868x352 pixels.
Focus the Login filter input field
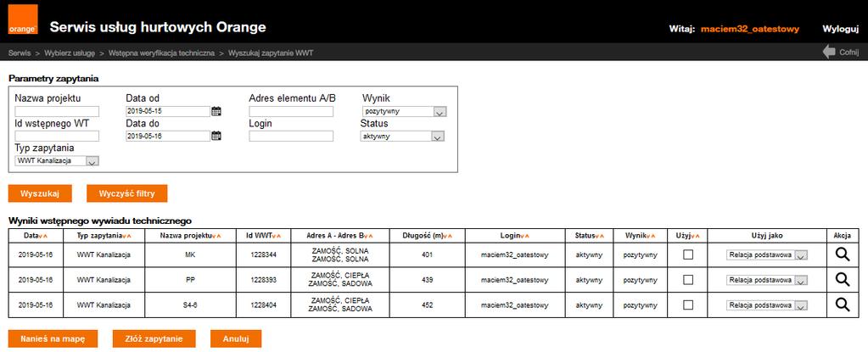[x=291, y=136]
